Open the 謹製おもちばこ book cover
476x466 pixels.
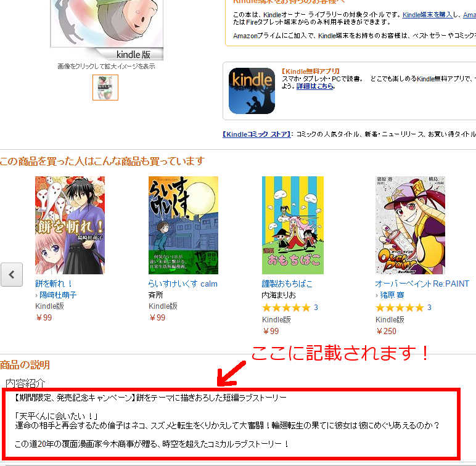[x=293, y=225]
